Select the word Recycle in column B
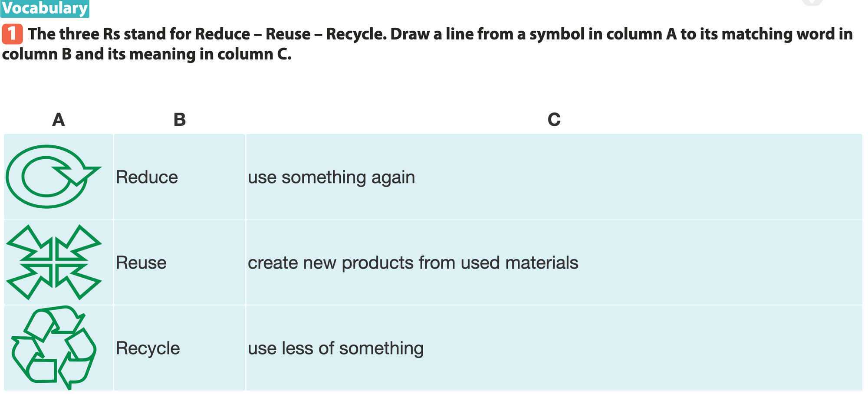 tap(148, 348)
